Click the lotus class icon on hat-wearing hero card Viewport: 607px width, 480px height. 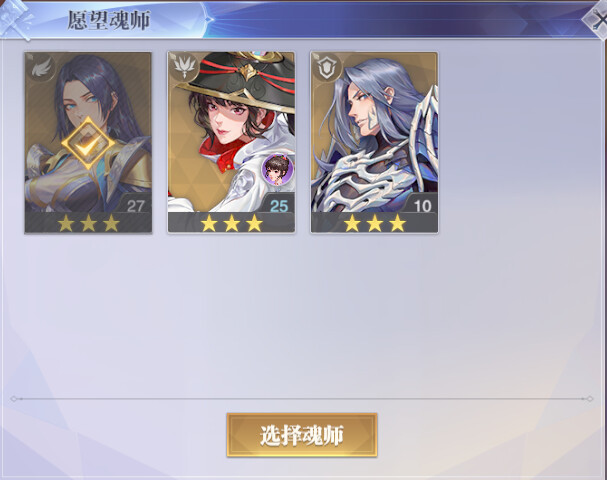click(x=184, y=68)
